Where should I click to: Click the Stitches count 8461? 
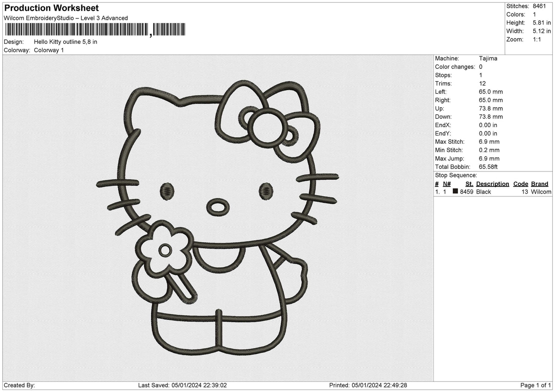click(539, 6)
